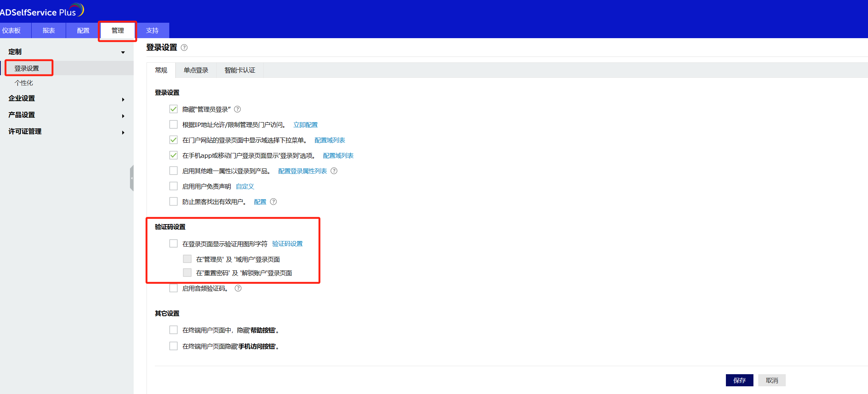Switch to the 单点登录 tab
Viewport: 868px width, 394px height.
[196, 70]
